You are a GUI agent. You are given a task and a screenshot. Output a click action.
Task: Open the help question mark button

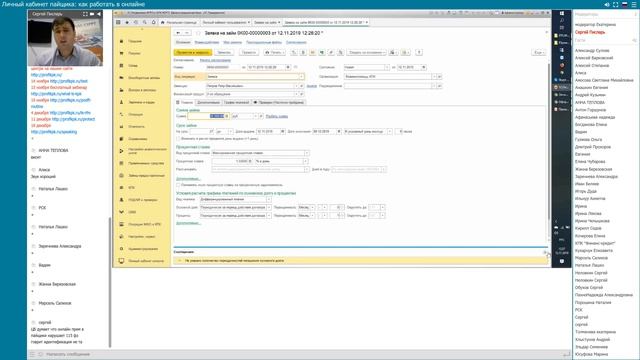click(x=419, y=52)
